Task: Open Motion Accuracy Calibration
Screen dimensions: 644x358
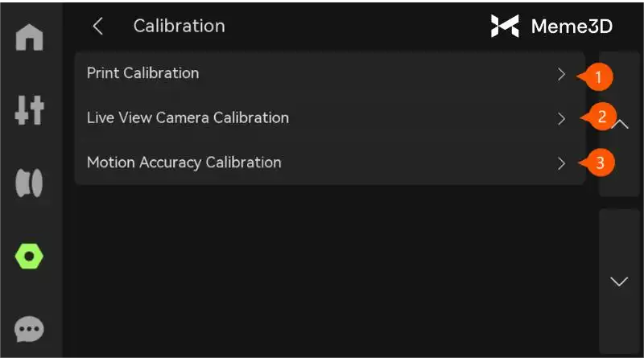Action: (x=184, y=163)
